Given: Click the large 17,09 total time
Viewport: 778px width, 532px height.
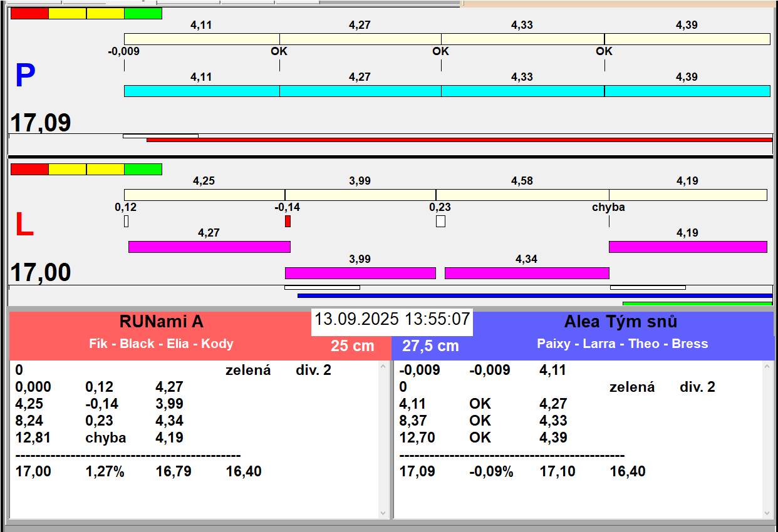Looking at the screenshot, I should coord(41,123).
